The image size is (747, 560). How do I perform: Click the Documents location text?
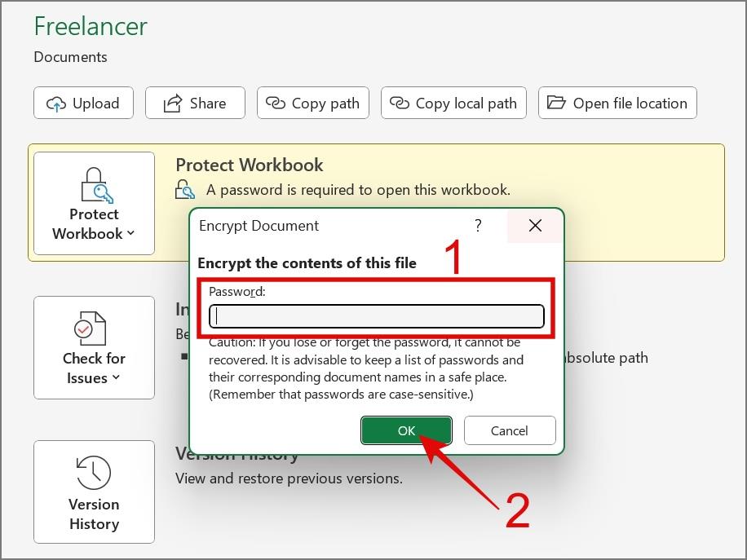coord(70,57)
